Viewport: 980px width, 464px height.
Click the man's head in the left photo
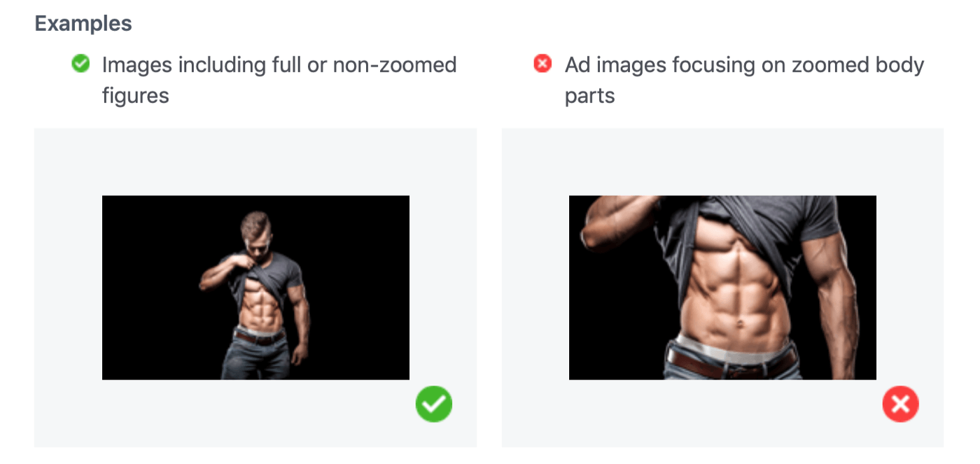[x=255, y=227]
